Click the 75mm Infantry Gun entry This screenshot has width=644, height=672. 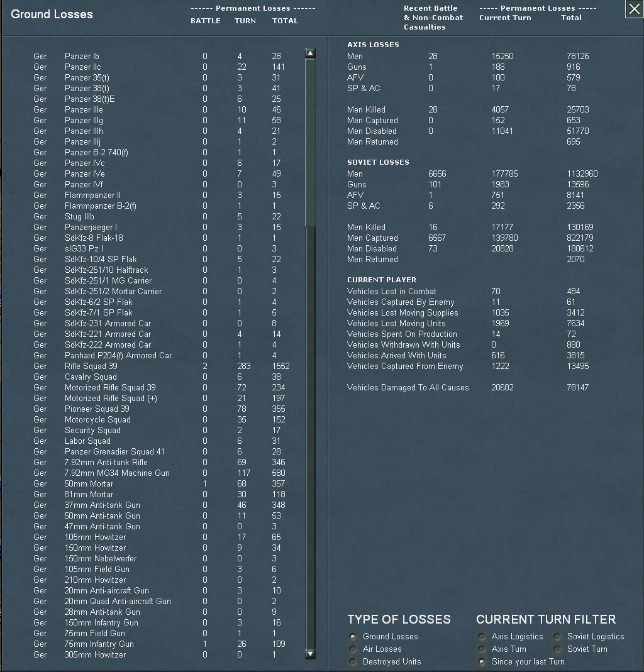pyautogui.click(x=99, y=644)
